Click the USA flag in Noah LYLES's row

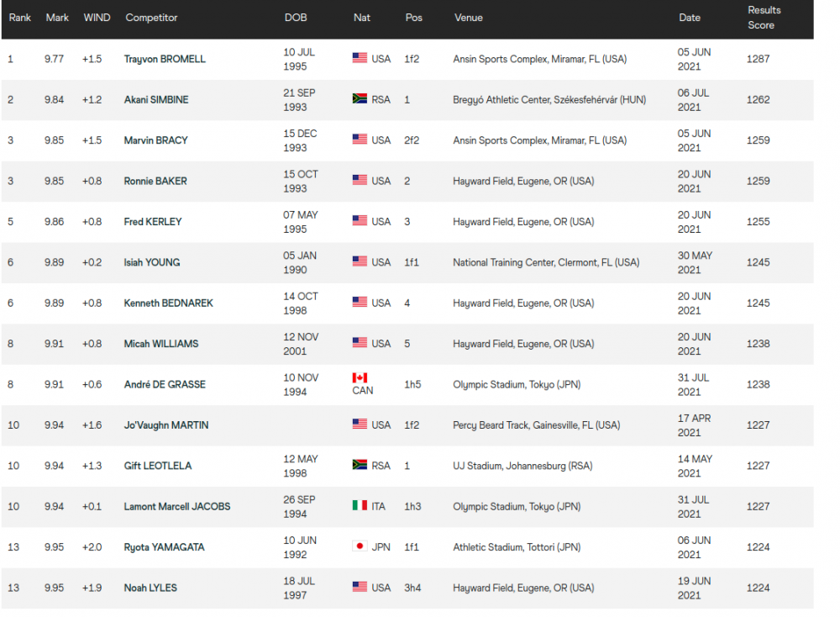(x=360, y=587)
